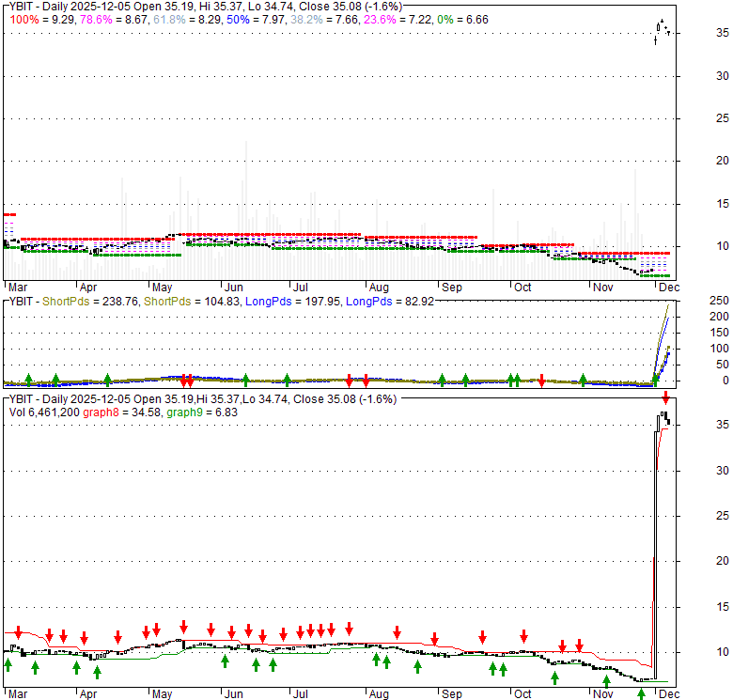The width and height of the screenshot is (733, 700).
Task: Click the Oct label under the bottom chart
Action: click(522, 694)
